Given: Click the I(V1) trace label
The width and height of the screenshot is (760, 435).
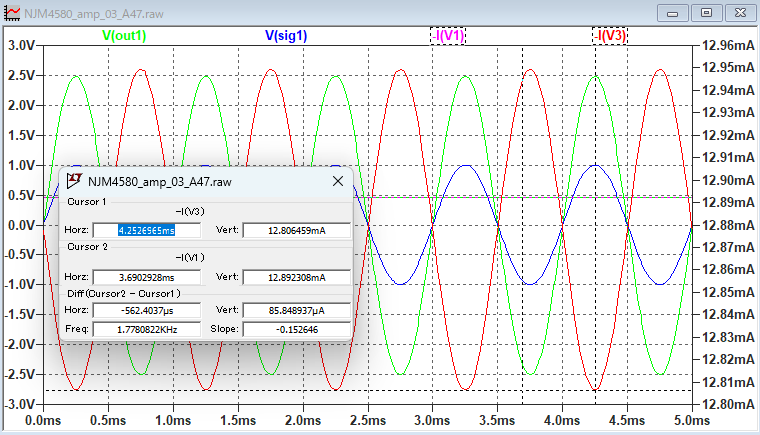Looking at the screenshot, I should [x=448, y=35].
